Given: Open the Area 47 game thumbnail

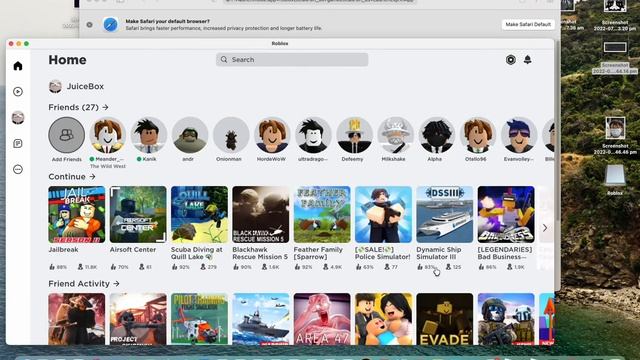Looking at the screenshot, I should tap(322, 319).
